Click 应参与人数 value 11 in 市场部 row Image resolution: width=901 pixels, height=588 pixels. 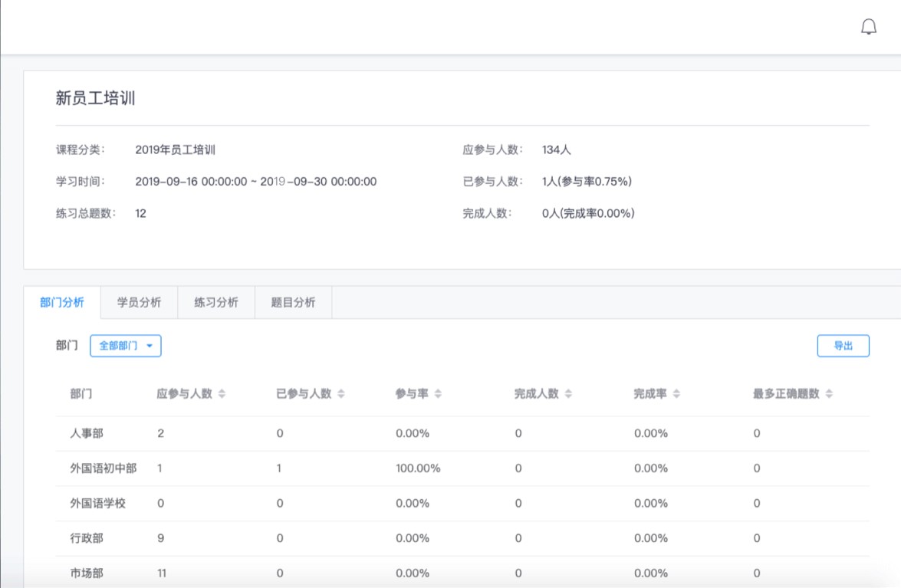pos(162,573)
